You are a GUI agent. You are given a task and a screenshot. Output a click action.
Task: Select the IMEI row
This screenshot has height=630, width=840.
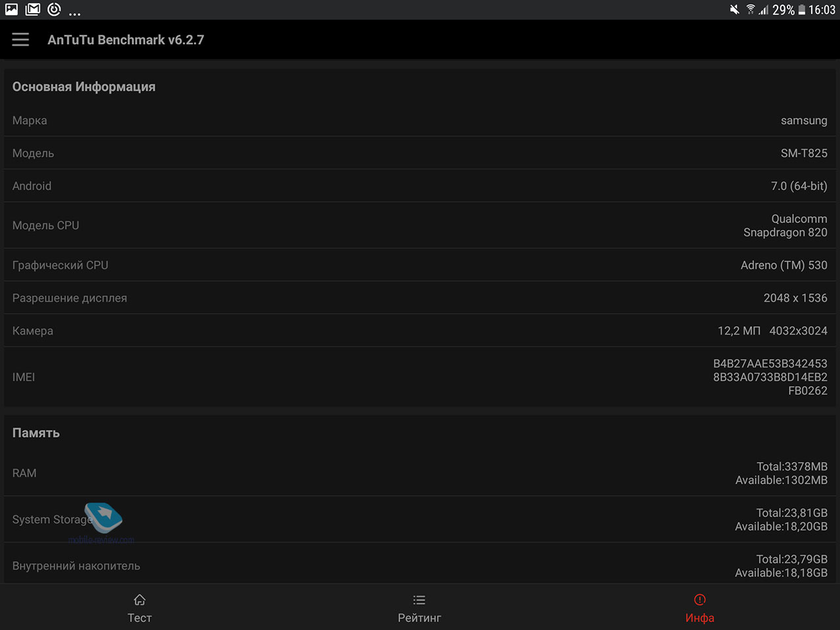pos(420,377)
